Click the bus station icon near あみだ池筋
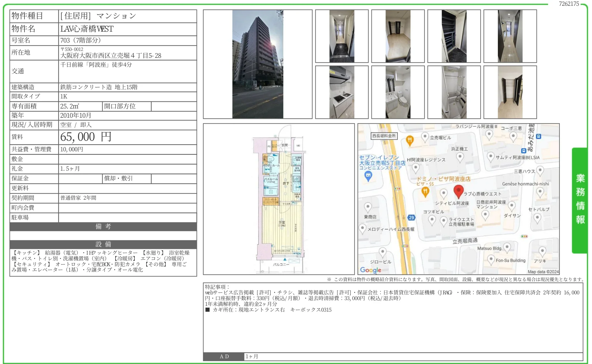The image size is (592, 364). (x=538, y=136)
